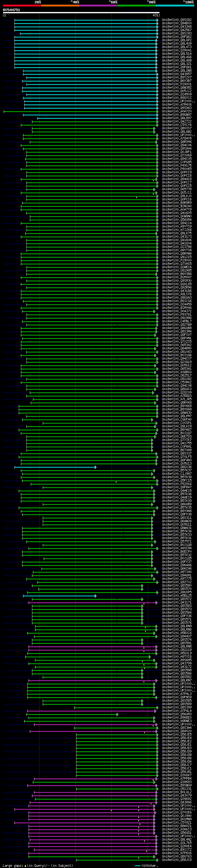Screen dimensions: 197x868
Task: Select hit label UniRef100_Q9FR47
Action: 177,487
